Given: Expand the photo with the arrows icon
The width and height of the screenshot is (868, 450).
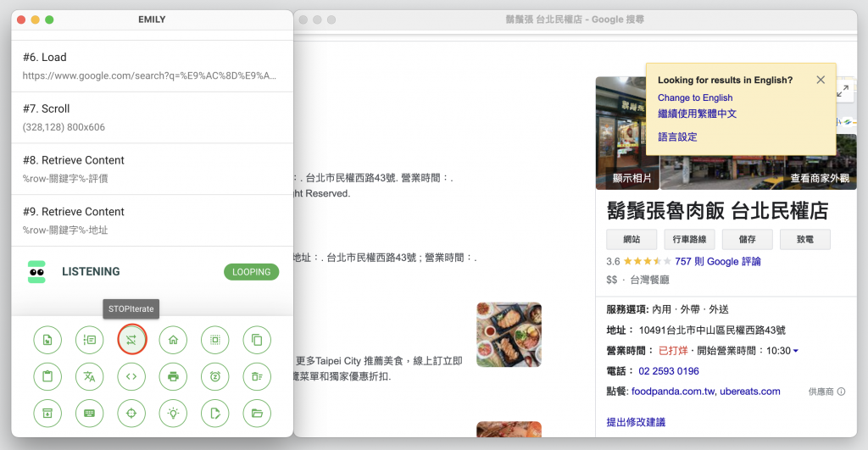Looking at the screenshot, I should (843, 92).
